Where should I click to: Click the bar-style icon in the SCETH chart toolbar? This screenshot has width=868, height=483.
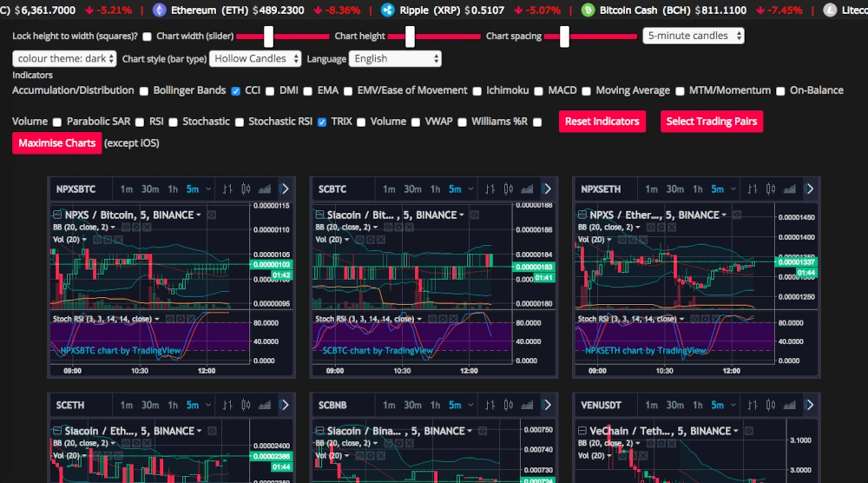pyautogui.click(x=227, y=406)
